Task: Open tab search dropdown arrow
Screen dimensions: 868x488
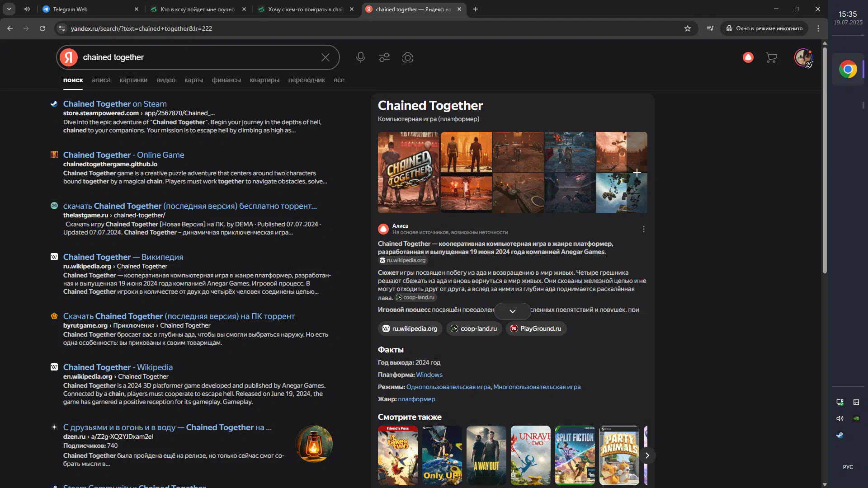Action: (x=9, y=9)
